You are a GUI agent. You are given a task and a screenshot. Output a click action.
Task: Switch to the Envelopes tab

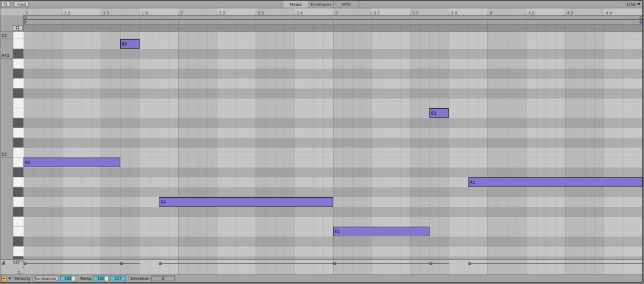pos(320,4)
